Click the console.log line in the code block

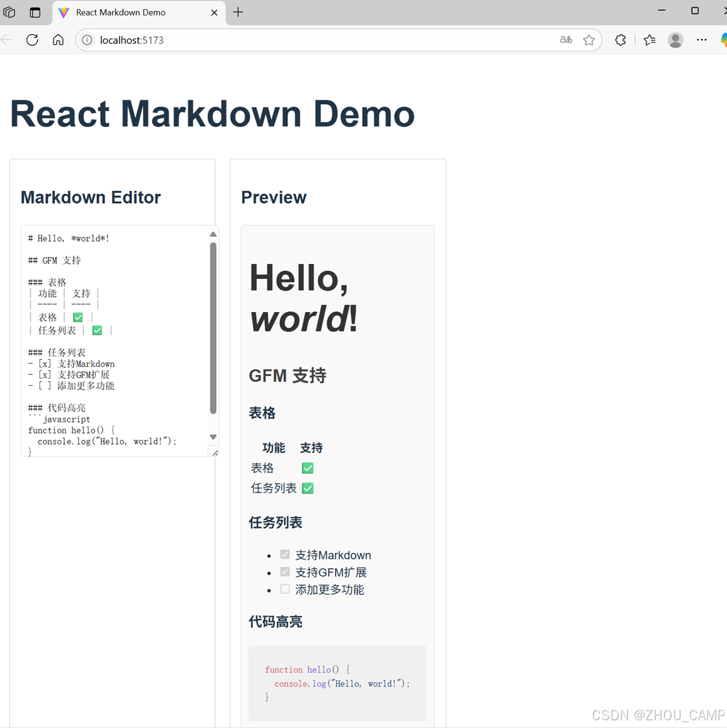[x=342, y=683]
